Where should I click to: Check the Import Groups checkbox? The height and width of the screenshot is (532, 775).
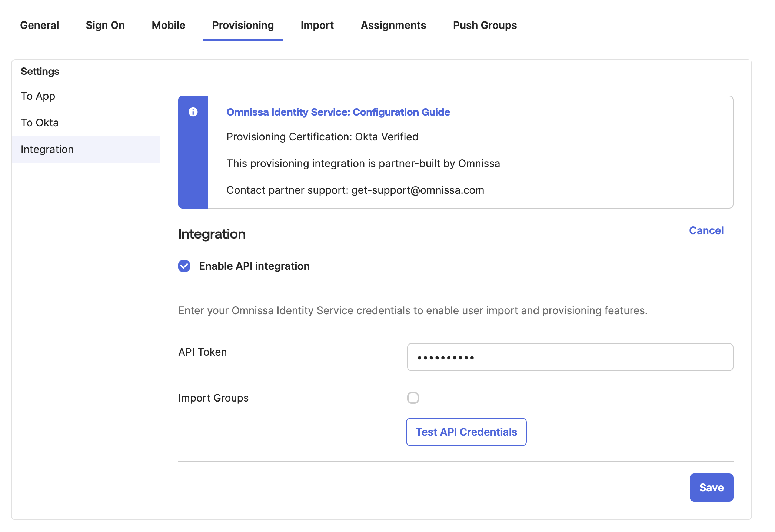coord(413,398)
